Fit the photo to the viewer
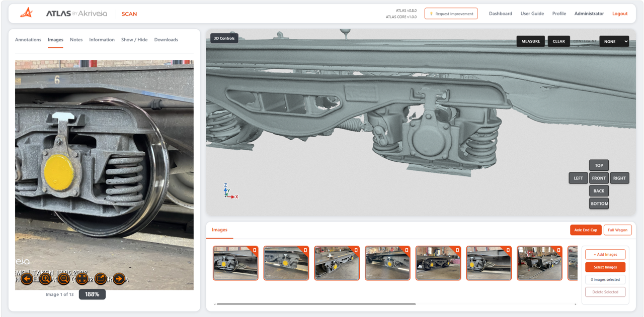 point(82,279)
